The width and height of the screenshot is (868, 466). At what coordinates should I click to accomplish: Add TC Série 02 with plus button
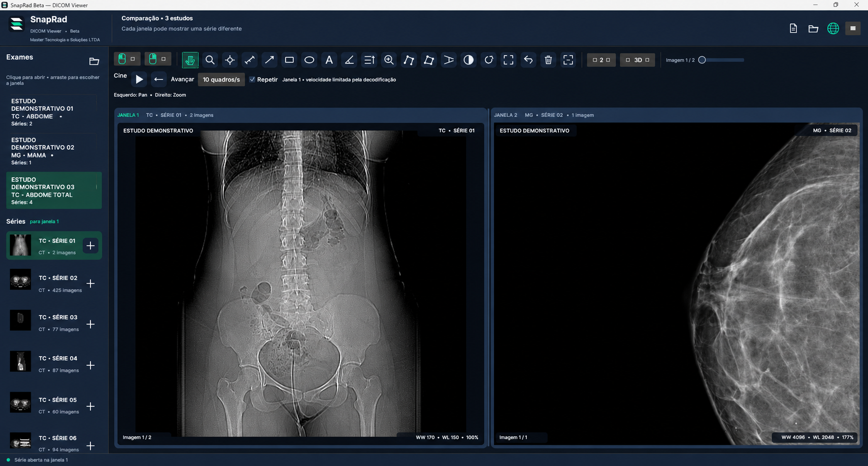pyautogui.click(x=90, y=283)
